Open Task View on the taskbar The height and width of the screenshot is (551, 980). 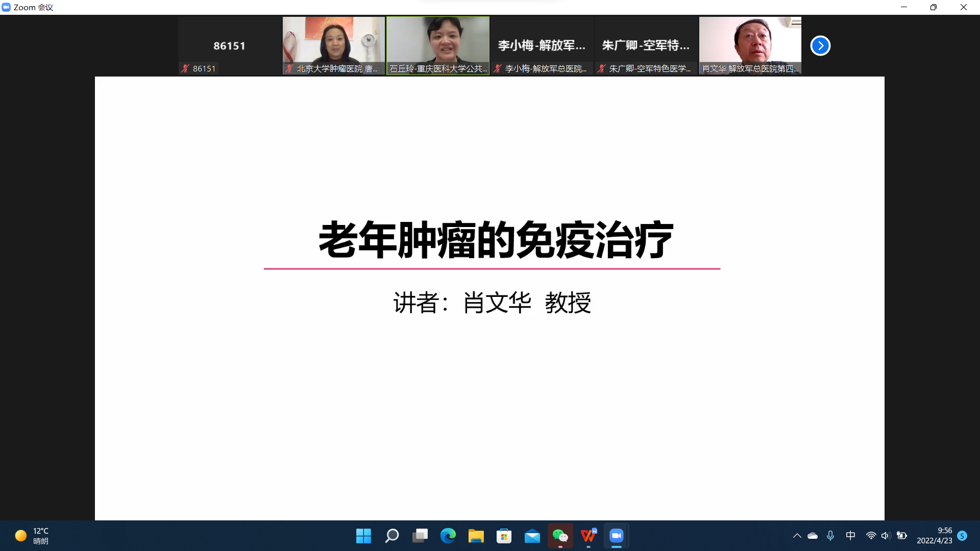click(x=420, y=536)
